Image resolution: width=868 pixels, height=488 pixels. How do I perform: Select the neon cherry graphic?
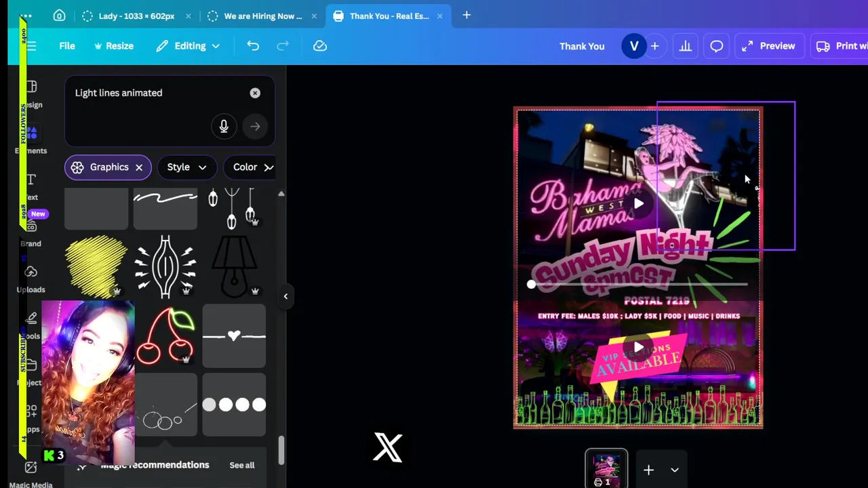165,335
